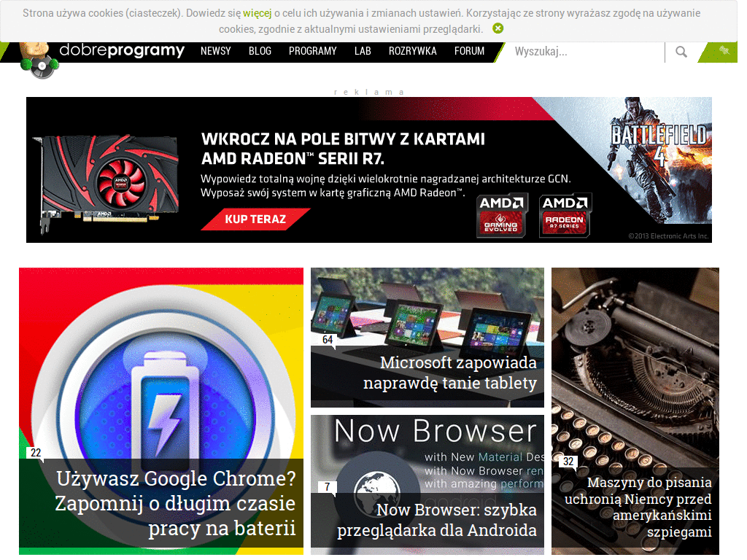Viewport: 747px width, 560px height.
Task: Switch to the ROZRYWKA section
Action: coord(412,52)
